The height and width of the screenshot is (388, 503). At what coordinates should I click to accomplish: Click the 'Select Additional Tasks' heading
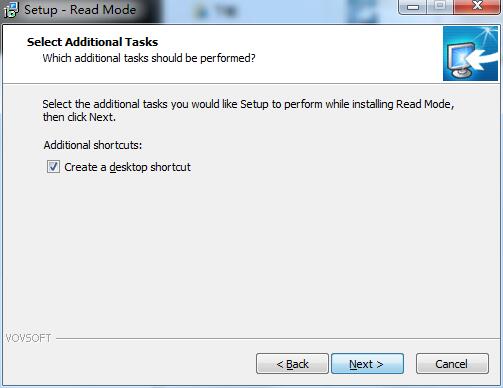(x=92, y=42)
